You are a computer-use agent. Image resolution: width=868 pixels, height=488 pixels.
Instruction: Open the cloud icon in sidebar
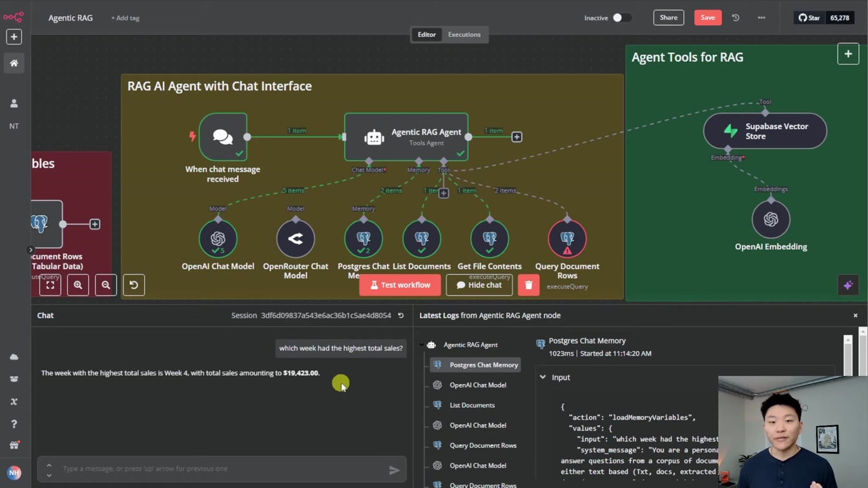point(14,357)
